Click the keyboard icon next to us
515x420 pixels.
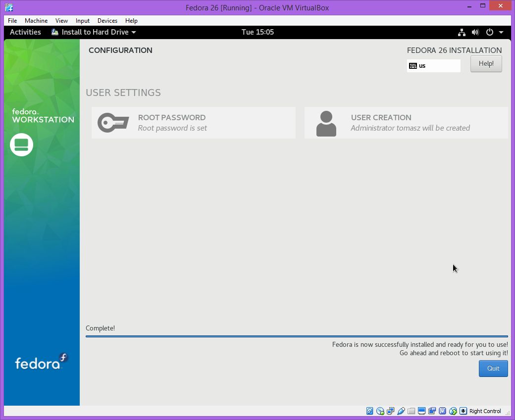tap(413, 66)
